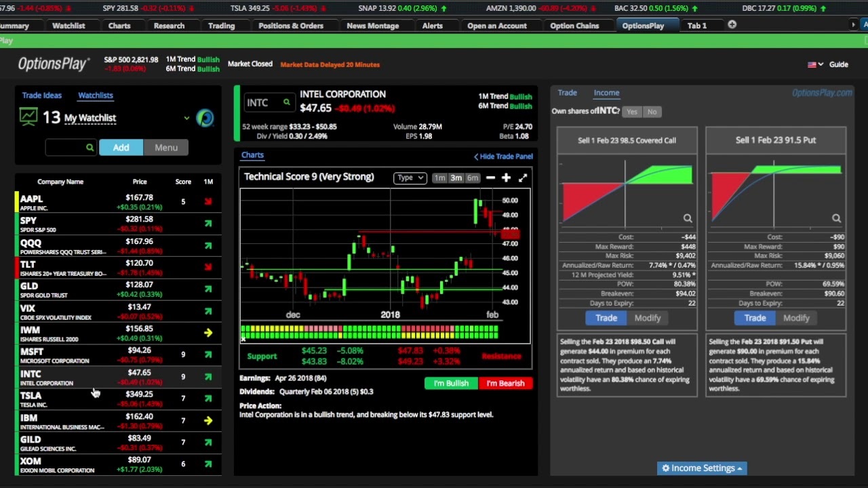The width and height of the screenshot is (868, 488).
Task: Click the IBM yellow sideways trend arrow
Action: [x=208, y=421]
